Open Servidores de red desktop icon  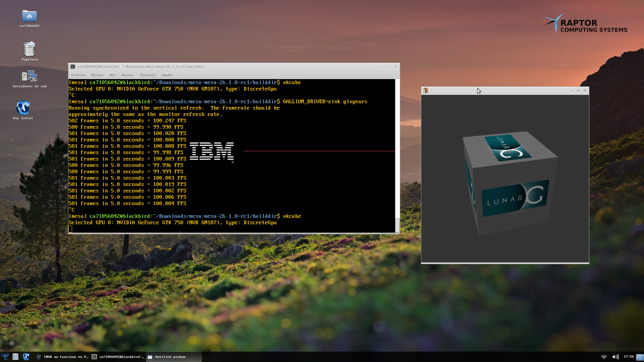(30, 76)
